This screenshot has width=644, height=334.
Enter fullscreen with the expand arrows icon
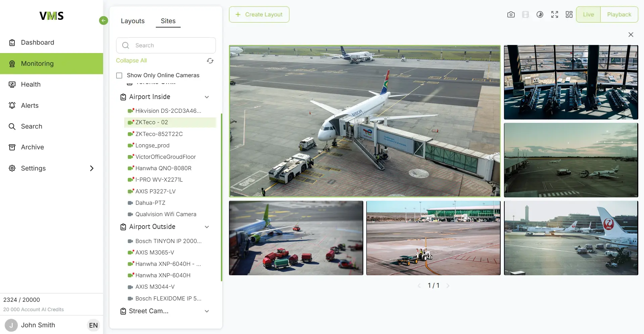point(555,14)
